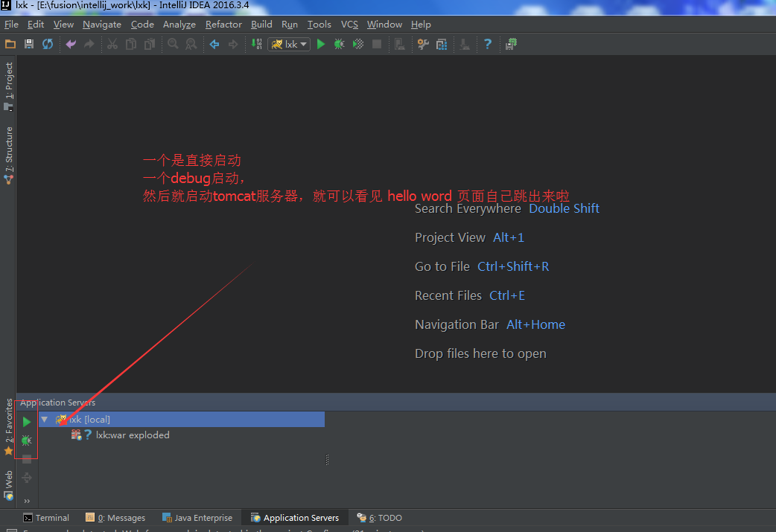Click the greyed SDK icon before Help
The height and width of the screenshot is (532, 776).
(464, 44)
